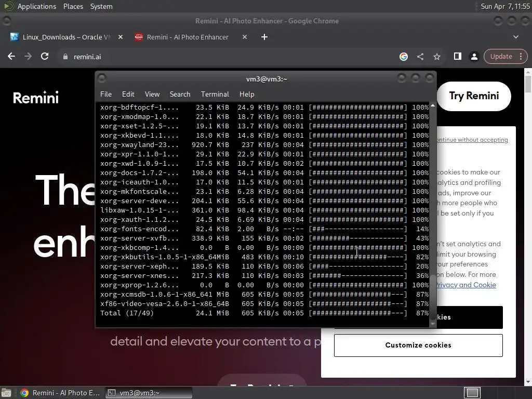Open the terminal's Terminal menu

point(215,94)
